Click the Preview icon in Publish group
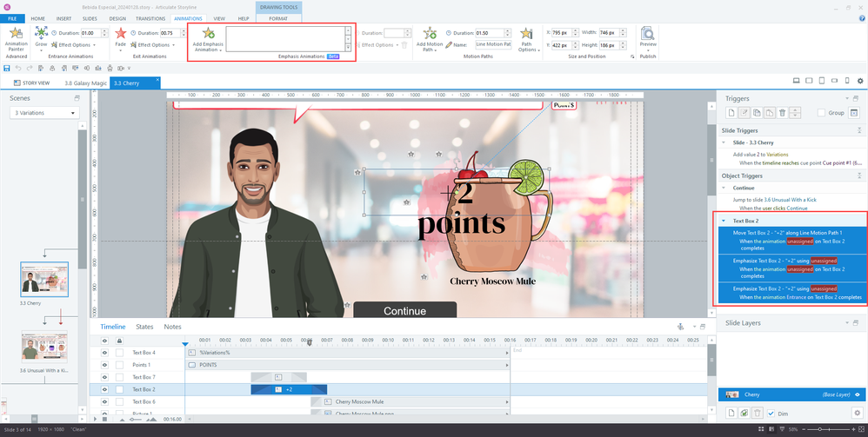This screenshot has width=868, height=437. point(648,35)
